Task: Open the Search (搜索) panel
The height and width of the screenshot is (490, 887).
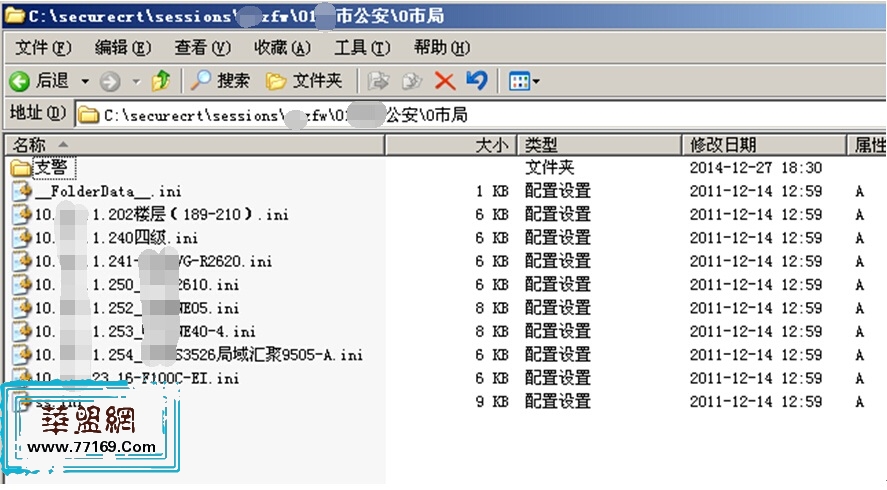Action: [221, 81]
